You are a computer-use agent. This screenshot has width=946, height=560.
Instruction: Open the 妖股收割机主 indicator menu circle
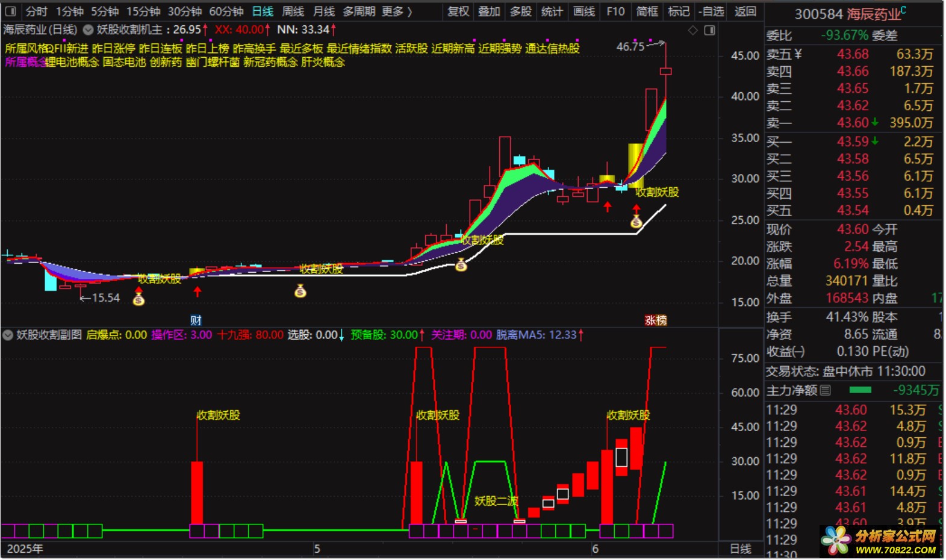[88, 30]
